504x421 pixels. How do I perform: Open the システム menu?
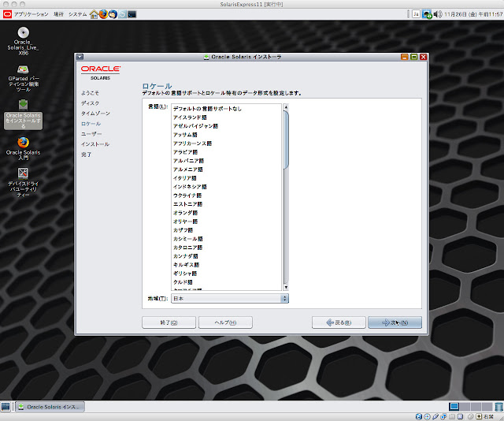(77, 14)
